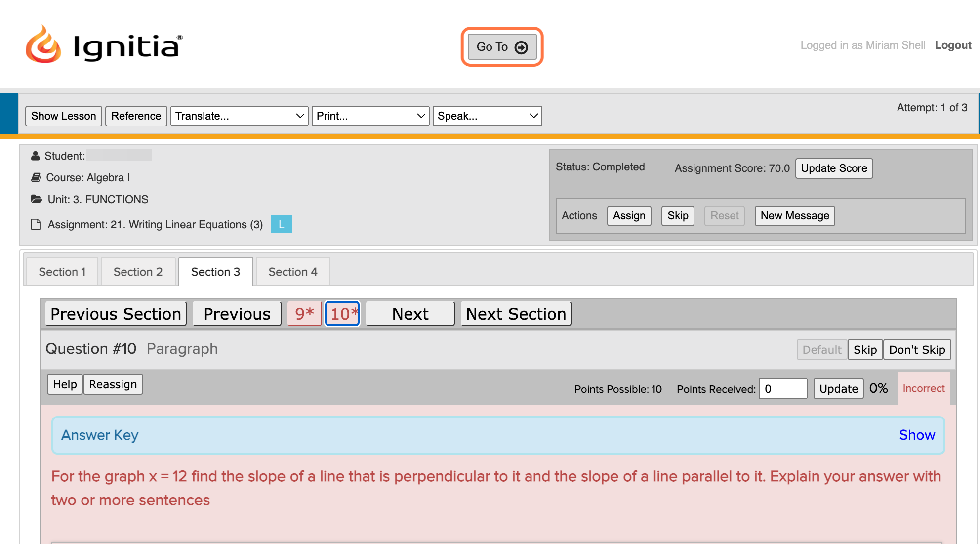Go to Previous Section

click(x=116, y=314)
